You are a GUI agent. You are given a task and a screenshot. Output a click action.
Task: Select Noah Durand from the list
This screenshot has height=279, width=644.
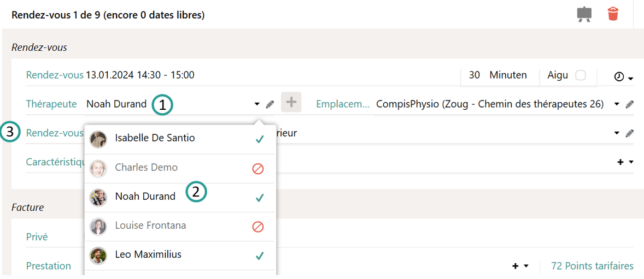pyautogui.click(x=145, y=197)
